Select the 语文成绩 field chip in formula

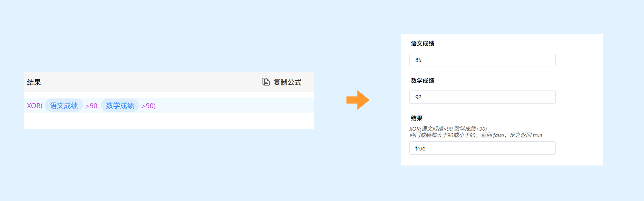point(64,106)
